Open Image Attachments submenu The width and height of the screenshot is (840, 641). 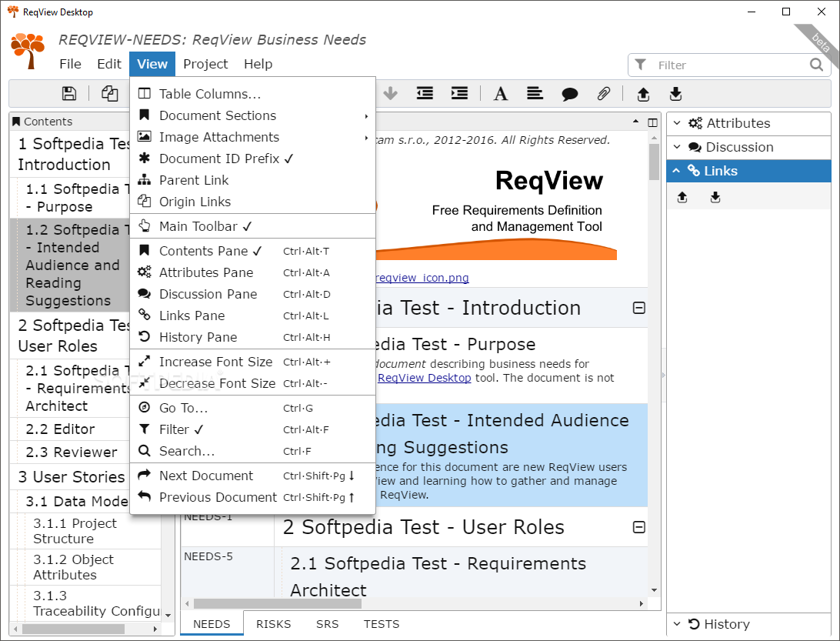pos(252,137)
